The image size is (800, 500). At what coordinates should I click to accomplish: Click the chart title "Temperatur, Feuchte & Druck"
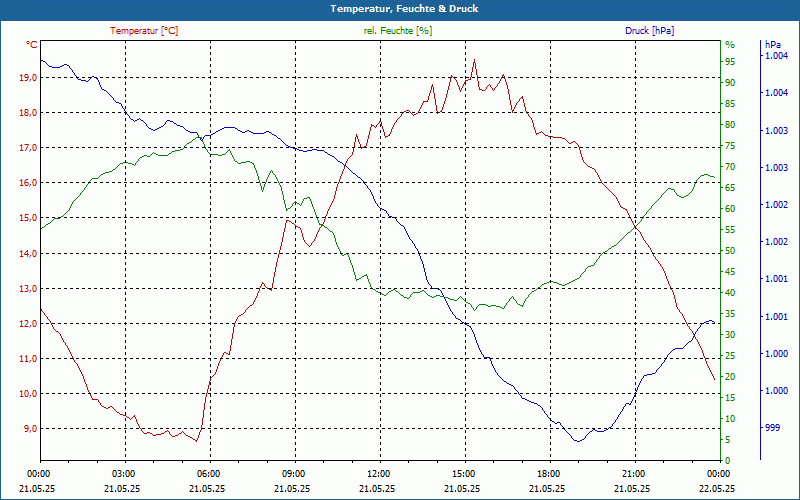[x=404, y=9]
